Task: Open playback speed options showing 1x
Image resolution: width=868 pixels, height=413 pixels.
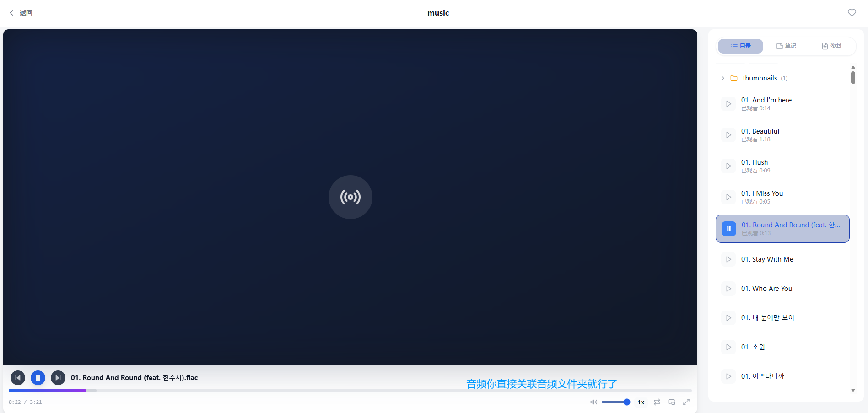Action: (x=641, y=402)
